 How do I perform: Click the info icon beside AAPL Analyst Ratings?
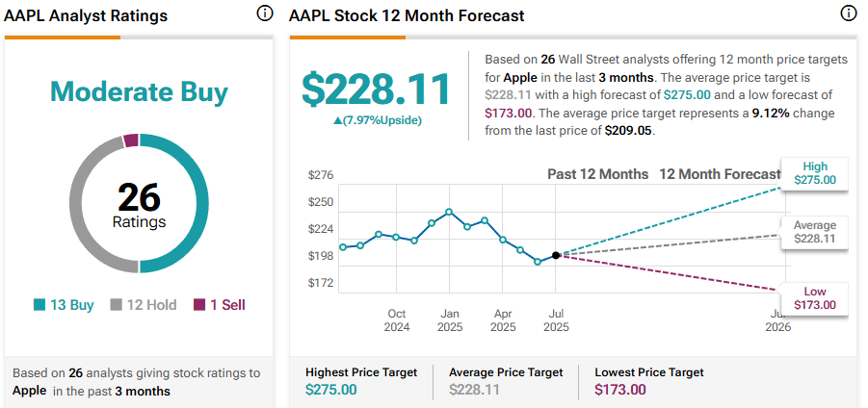pos(264,13)
